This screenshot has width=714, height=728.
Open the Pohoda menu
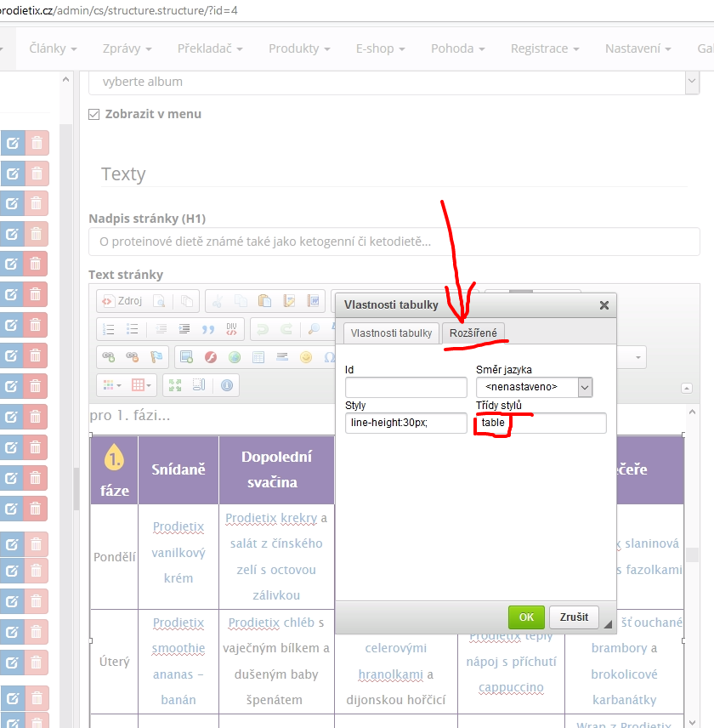click(458, 48)
